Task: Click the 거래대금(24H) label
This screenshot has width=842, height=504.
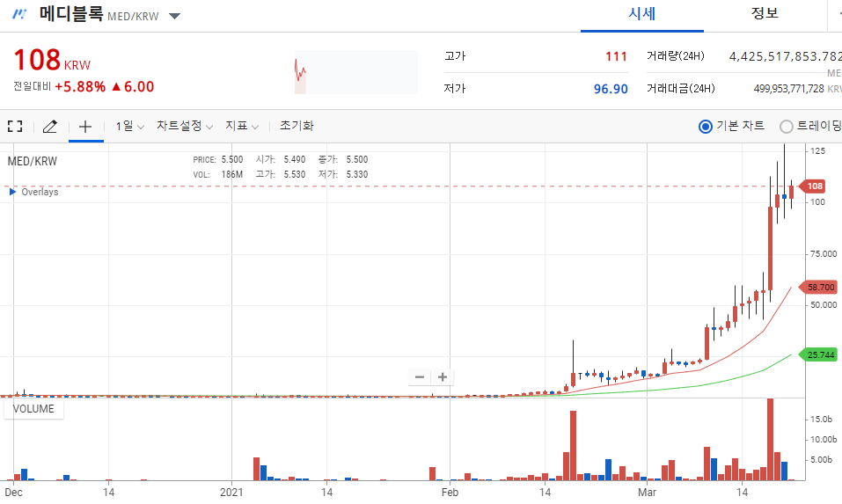Action: (x=681, y=89)
